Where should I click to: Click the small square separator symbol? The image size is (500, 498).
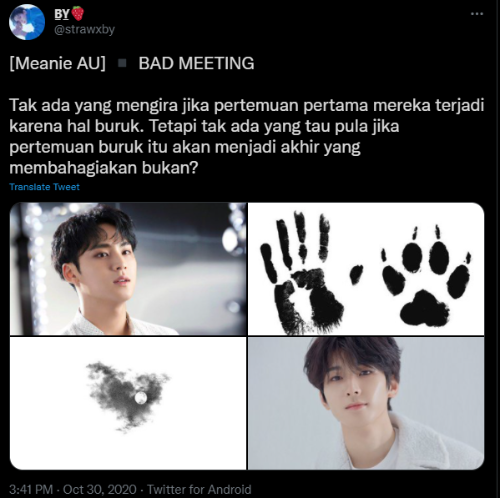123,63
